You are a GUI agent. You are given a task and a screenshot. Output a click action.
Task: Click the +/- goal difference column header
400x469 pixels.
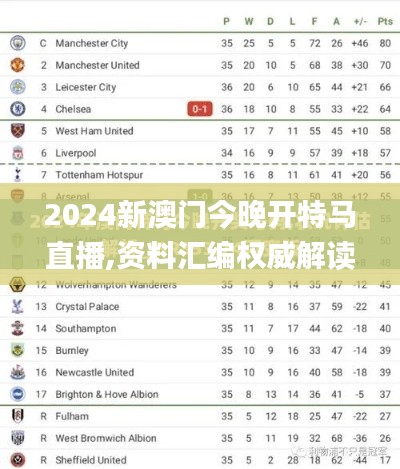(360, 21)
